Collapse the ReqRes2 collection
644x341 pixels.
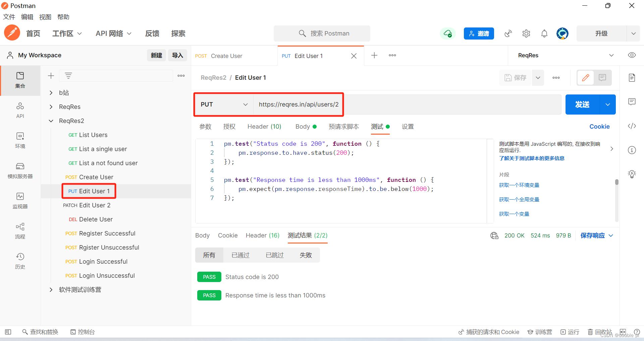point(51,121)
